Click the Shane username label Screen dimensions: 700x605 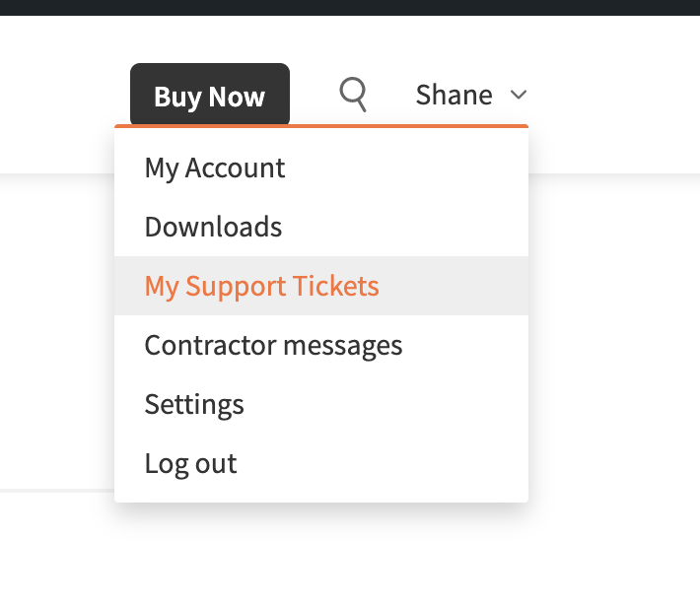[x=455, y=95]
